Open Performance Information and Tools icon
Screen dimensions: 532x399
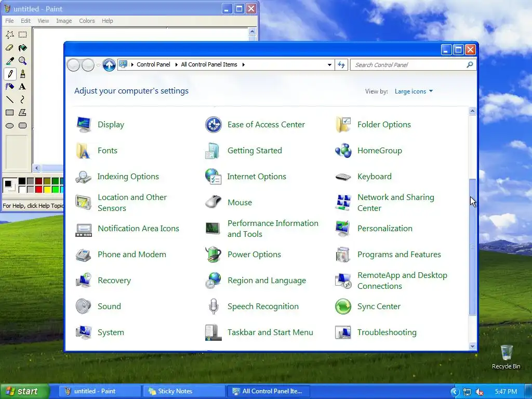[214, 229]
